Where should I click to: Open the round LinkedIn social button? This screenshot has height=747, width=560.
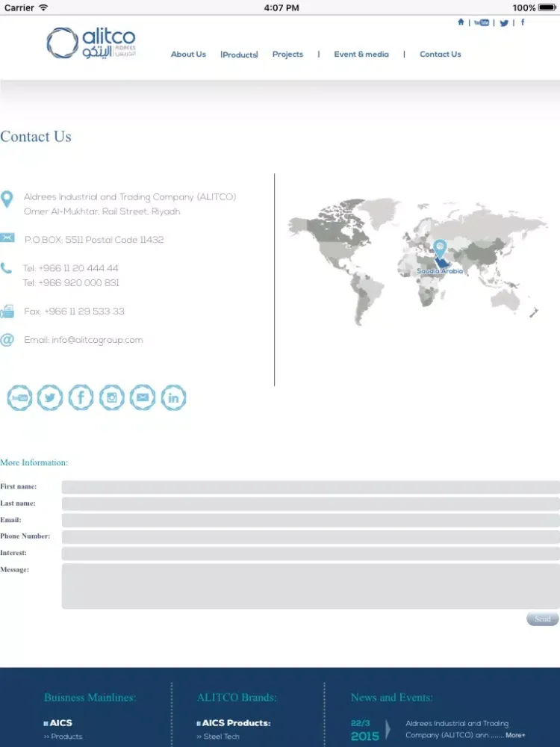click(x=173, y=397)
